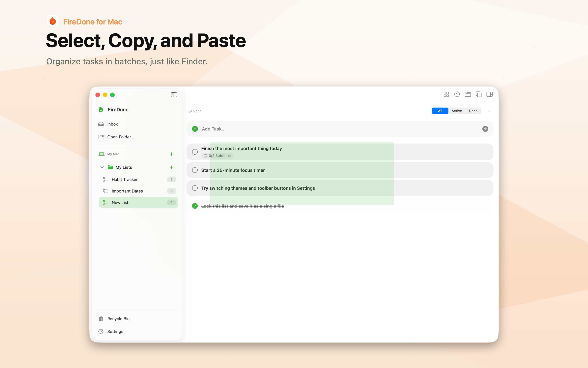Uncheck the completed 'Lock this list' task
The height and width of the screenshot is (368, 588).
coord(195,206)
